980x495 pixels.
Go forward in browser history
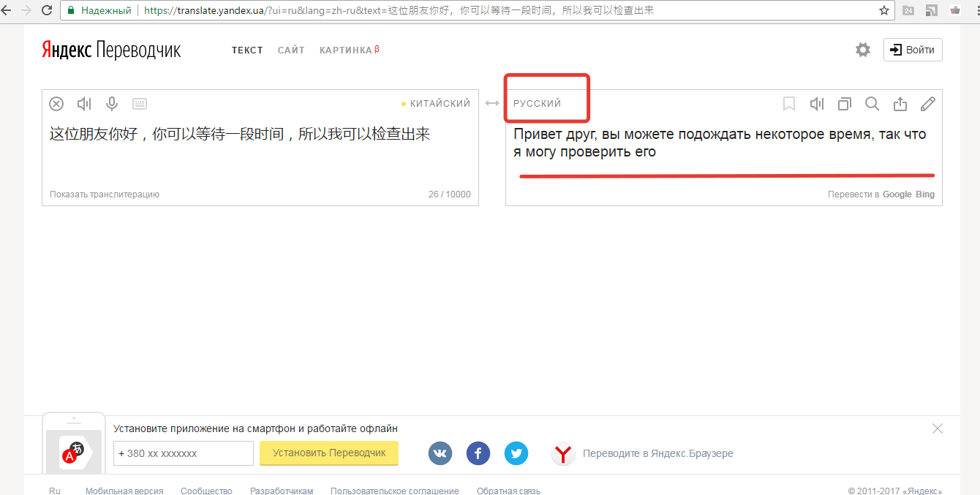point(26,10)
